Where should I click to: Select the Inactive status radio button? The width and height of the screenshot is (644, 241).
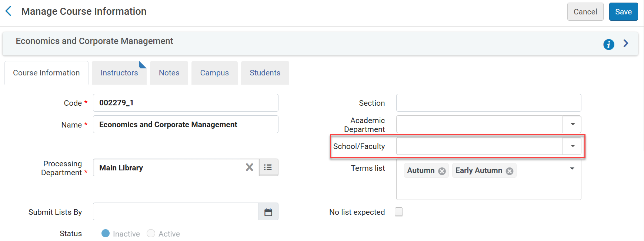[x=106, y=233]
